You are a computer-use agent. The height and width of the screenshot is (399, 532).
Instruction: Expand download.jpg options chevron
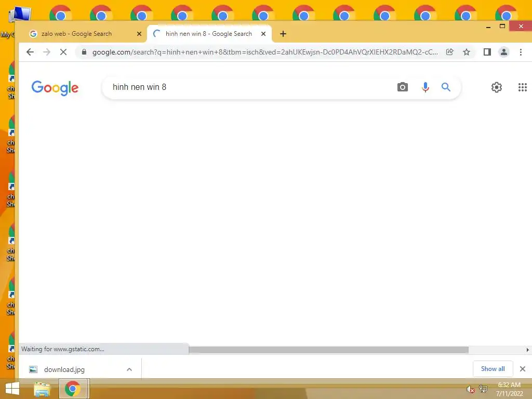[129, 369]
